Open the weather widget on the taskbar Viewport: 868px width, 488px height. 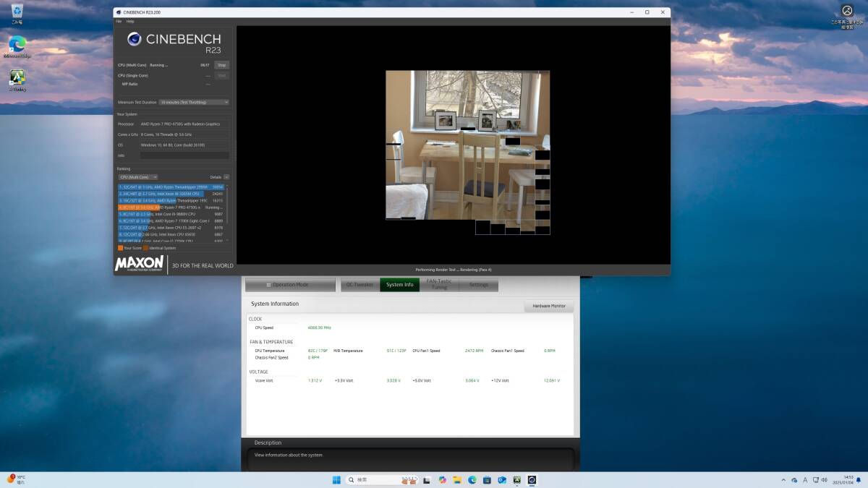tap(16, 479)
